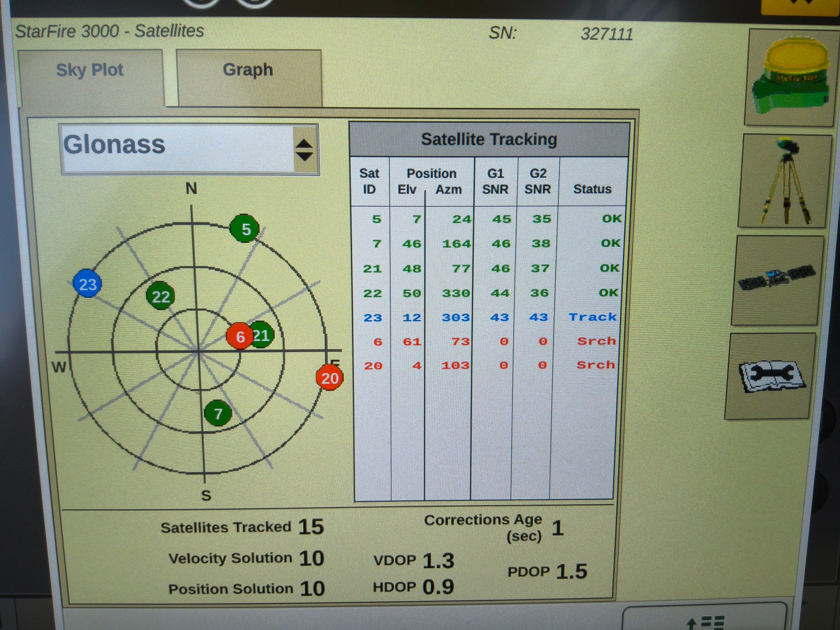Select green satellite 5 on sky plot
Screen dimensions: 840x630
tap(245, 228)
